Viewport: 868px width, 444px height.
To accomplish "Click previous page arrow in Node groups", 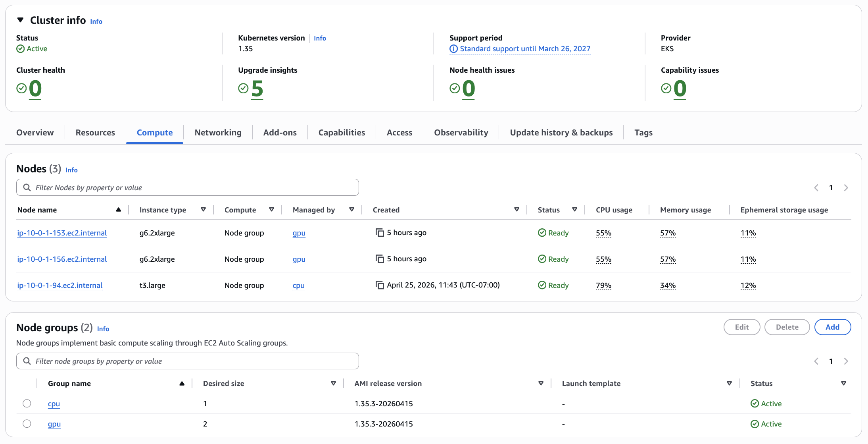I will [816, 361].
